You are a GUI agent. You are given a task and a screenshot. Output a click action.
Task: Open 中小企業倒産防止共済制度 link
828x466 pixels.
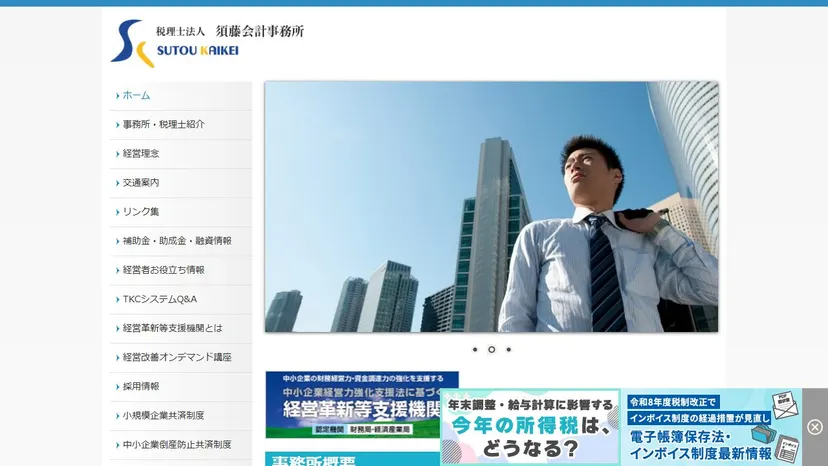click(x=181, y=444)
